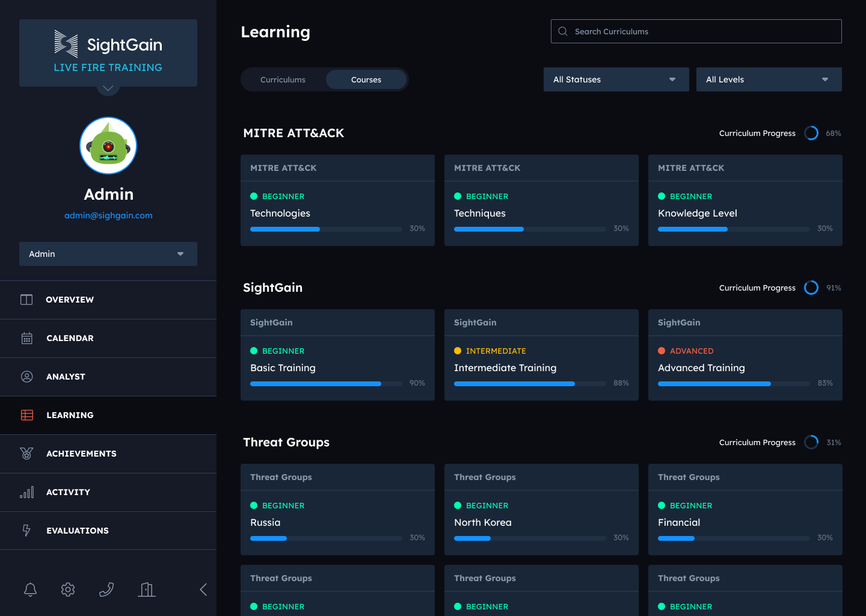Click inside Search Curriculums field
Viewport: 866px width, 616px height.
click(696, 31)
